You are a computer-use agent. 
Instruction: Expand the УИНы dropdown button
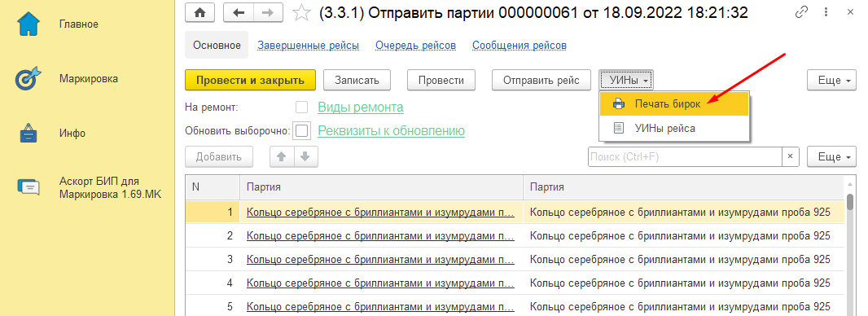click(x=627, y=81)
